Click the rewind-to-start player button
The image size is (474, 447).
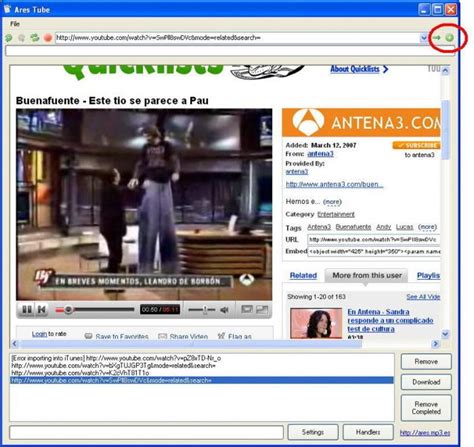[x=42, y=310]
